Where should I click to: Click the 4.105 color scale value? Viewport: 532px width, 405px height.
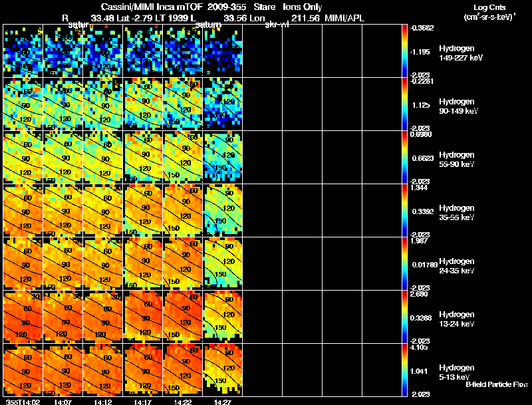pyautogui.click(x=419, y=347)
